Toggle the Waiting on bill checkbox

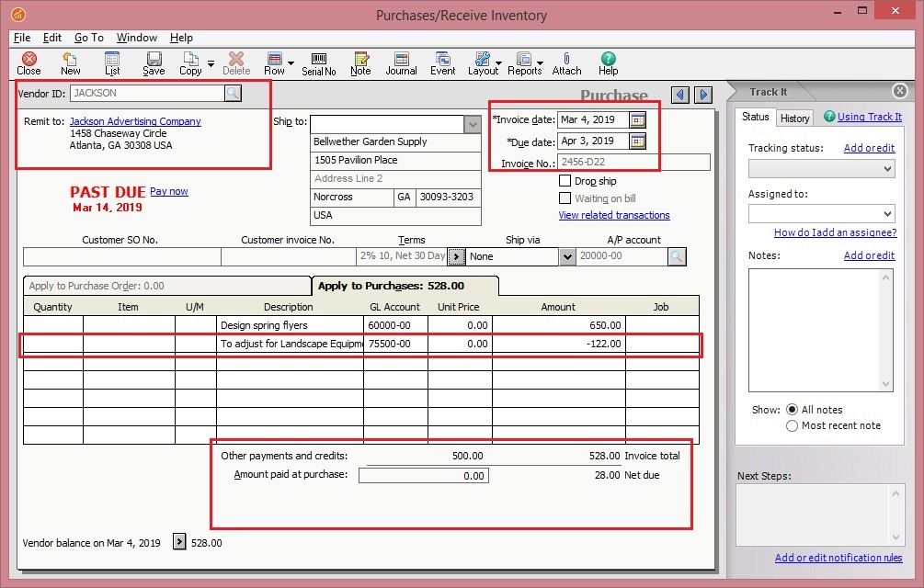point(565,198)
